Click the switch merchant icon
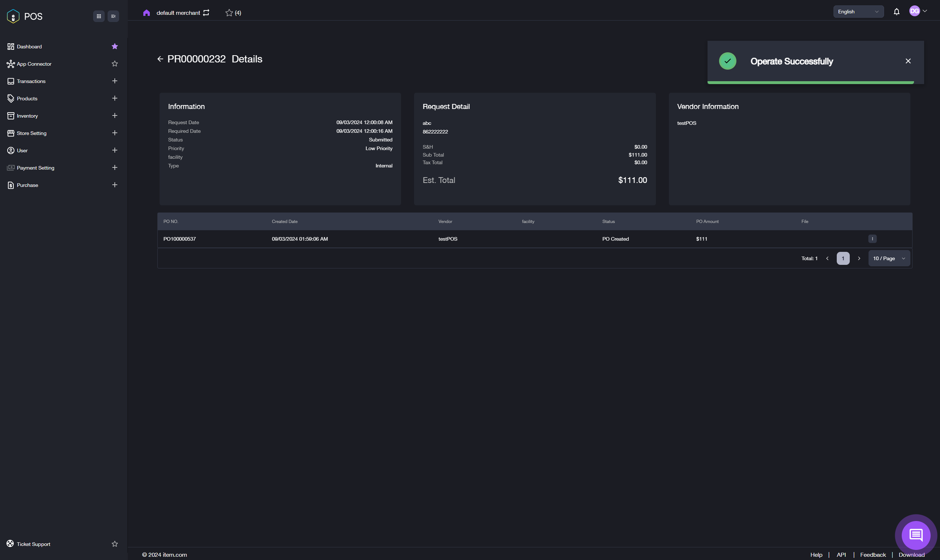 (x=206, y=13)
